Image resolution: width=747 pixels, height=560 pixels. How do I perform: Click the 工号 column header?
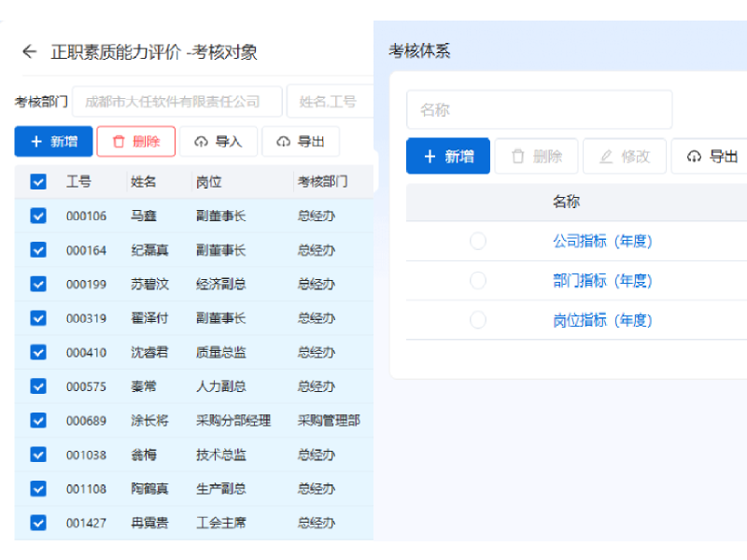[x=78, y=181]
